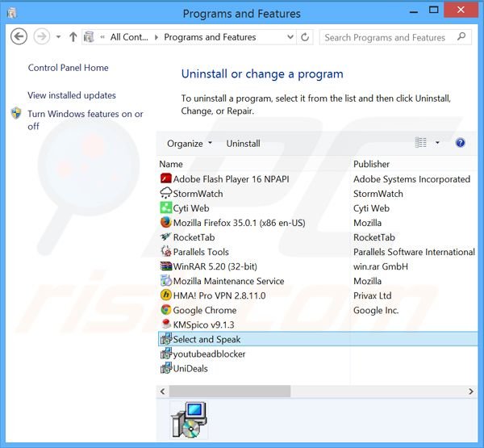The width and height of the screenshot is (484, 448).
Task: Sort by the Name column header
Action: click(171, 164)
